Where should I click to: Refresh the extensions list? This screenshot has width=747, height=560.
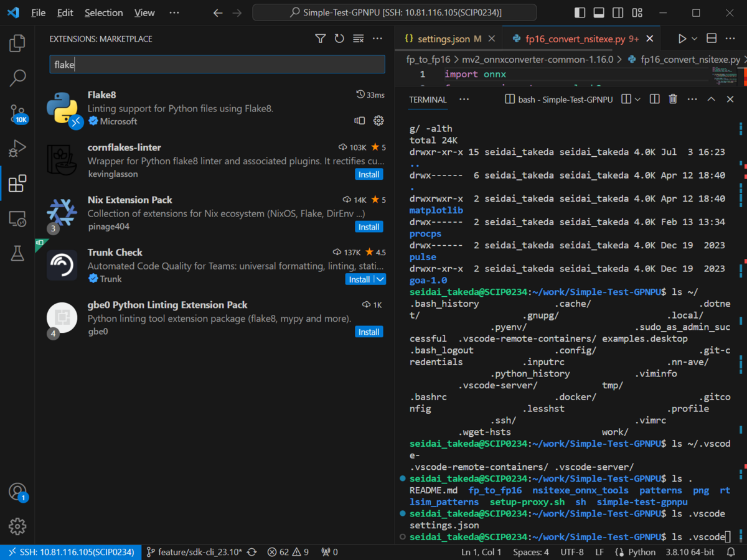tap(339, 39)
